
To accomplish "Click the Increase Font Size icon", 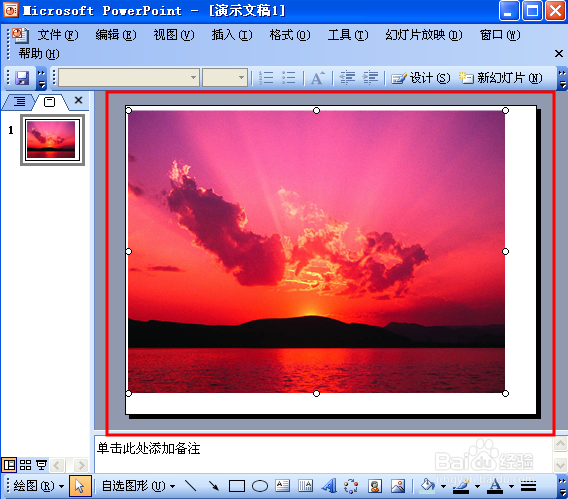I will tap(318, 78).
